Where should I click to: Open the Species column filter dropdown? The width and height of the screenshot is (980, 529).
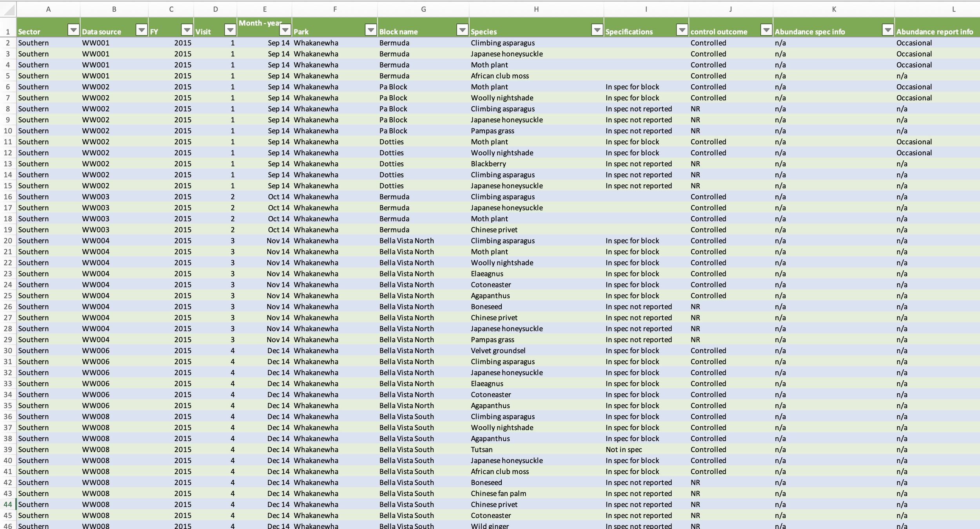point(597,30)
